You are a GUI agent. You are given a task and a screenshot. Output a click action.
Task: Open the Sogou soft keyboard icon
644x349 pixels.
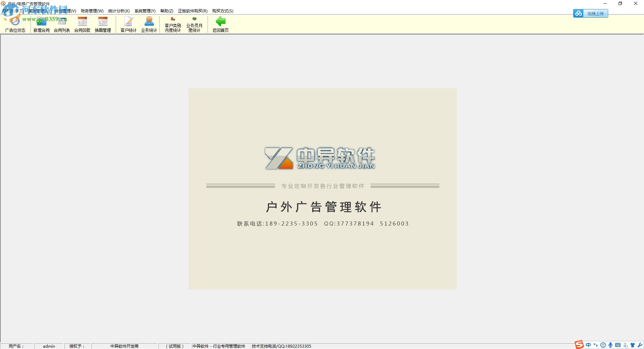coord(618,345)
